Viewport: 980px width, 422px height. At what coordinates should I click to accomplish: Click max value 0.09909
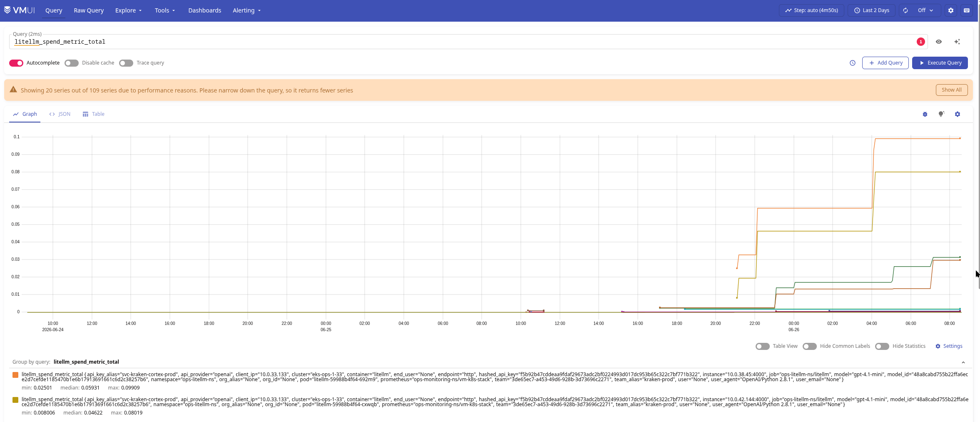point(130,388)
